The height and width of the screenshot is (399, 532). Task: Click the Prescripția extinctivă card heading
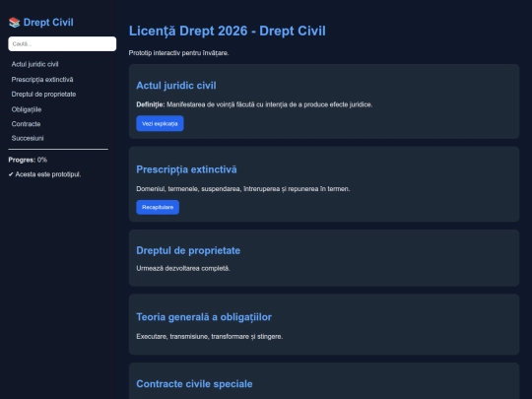point(186,169)
